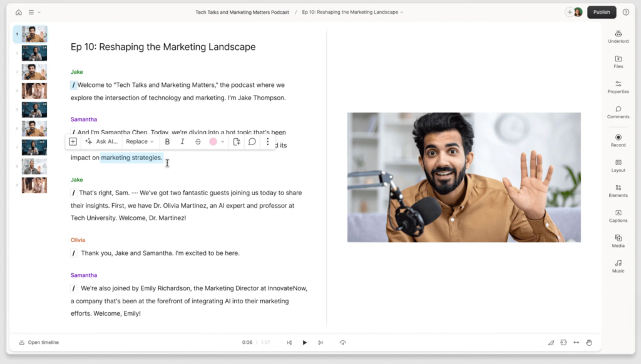Viewport: 641px width, 364px height.
Task: Toggle bold formatting on the selection
Action: [x=167, y=142]
